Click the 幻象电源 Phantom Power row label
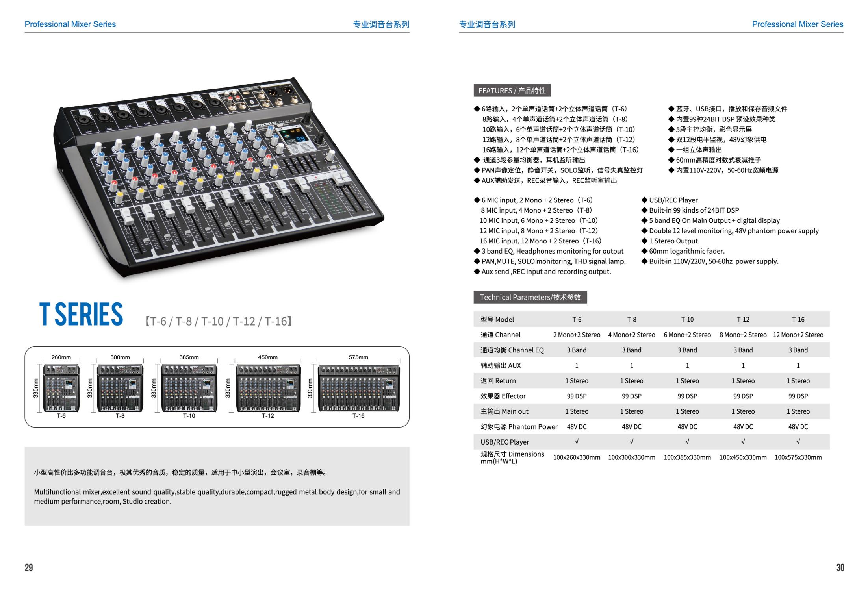Image resolution: width=868 pixels, height=589 pixels. click(519, 427)
